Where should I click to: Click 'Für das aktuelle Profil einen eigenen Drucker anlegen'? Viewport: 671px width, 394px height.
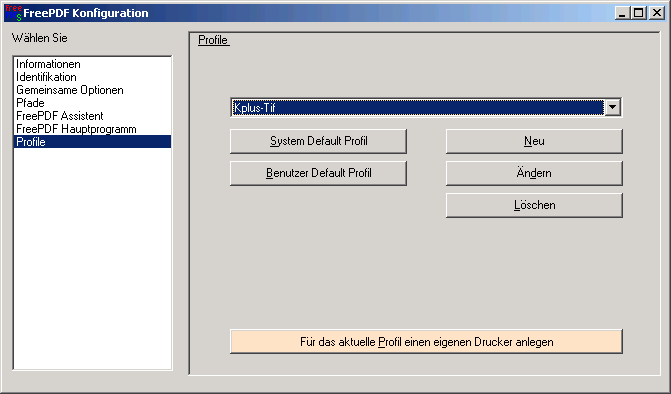click(426, 341)
